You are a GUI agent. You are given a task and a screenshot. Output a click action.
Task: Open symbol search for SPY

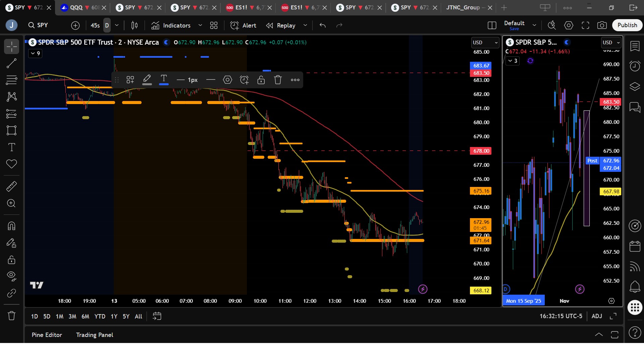[x=38, y=25]
